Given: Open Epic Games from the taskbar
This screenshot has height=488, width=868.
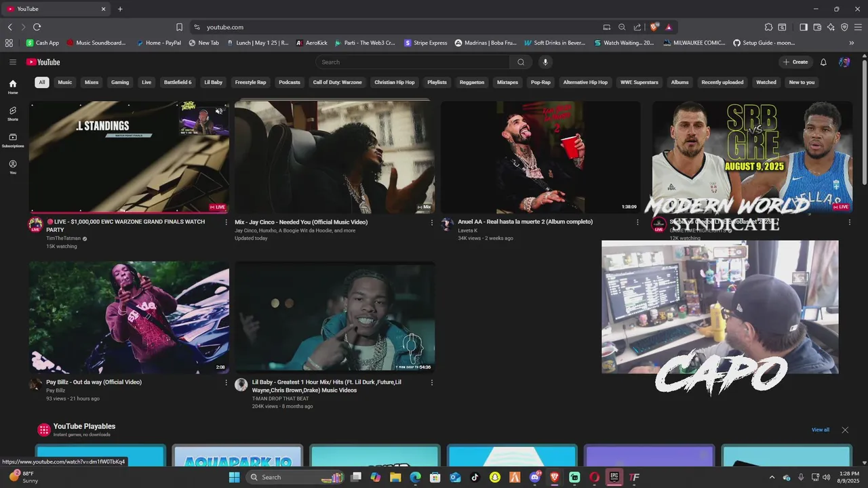Looking at the screenshot, I should click(x=614, y=477).
